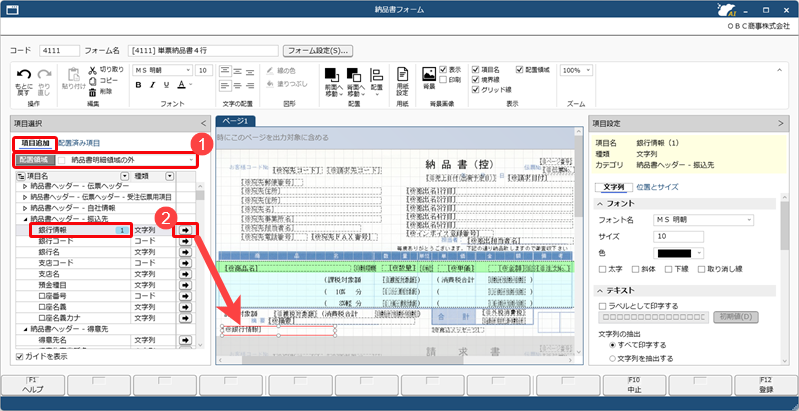Switch to the 項目追加 tab

[35, 144]
